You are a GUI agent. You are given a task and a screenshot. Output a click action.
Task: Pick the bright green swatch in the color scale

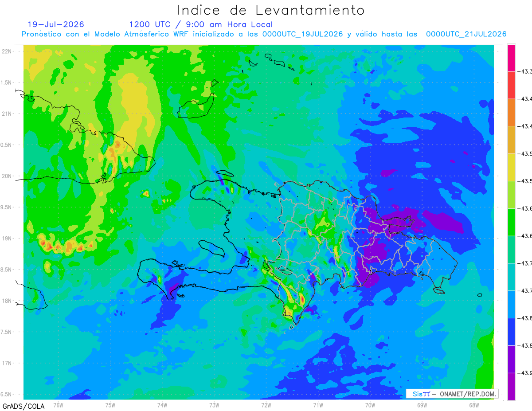point(511,222)
